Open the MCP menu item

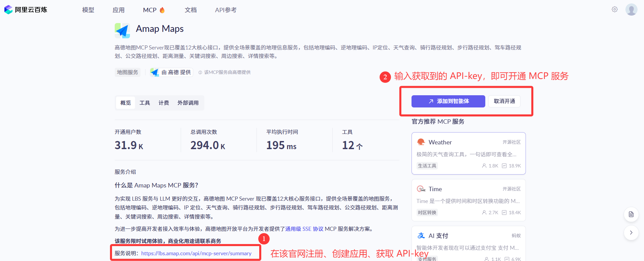click(x=150, y=10)
